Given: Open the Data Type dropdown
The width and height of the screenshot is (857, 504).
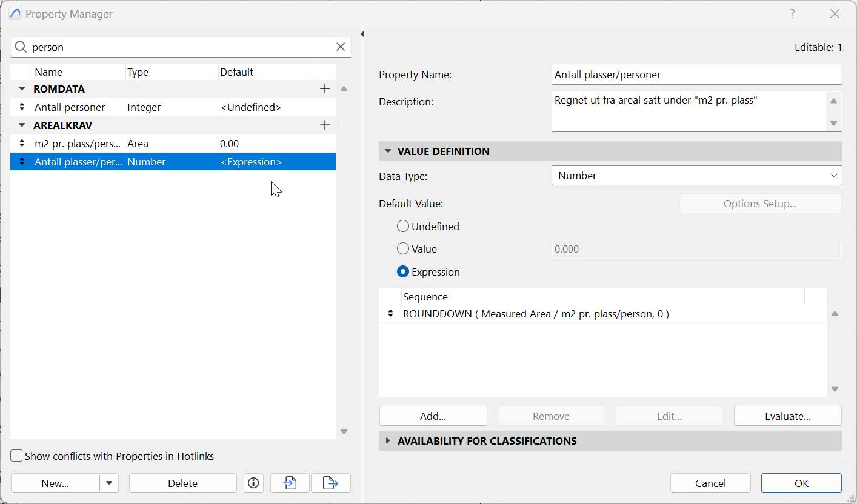Looking at the screenshot, I should [696, 176].
